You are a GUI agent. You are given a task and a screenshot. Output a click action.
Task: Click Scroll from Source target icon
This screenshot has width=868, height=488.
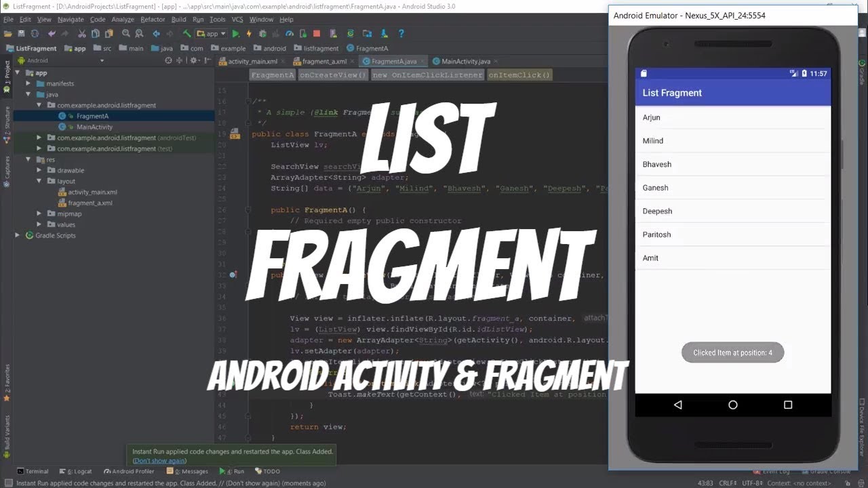tap(168, 60)
